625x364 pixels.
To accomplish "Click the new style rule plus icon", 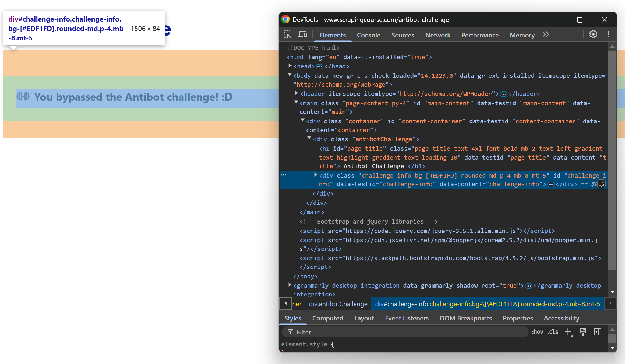I will coord(568,332).
